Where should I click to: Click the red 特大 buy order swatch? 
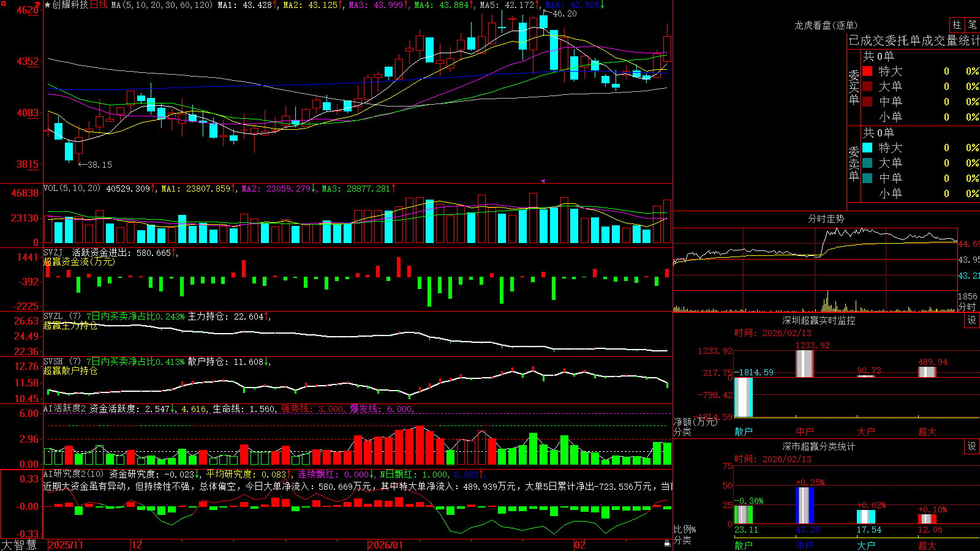(867, 71)
